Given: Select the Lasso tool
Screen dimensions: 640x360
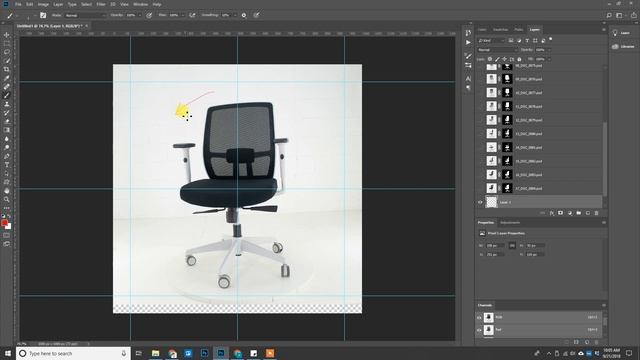Looking at the screenshot, I should click(x=7, y=52).
